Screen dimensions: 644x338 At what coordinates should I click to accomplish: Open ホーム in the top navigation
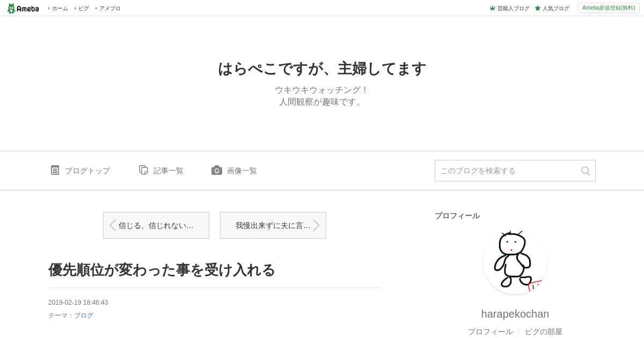[x=60, y=8]
